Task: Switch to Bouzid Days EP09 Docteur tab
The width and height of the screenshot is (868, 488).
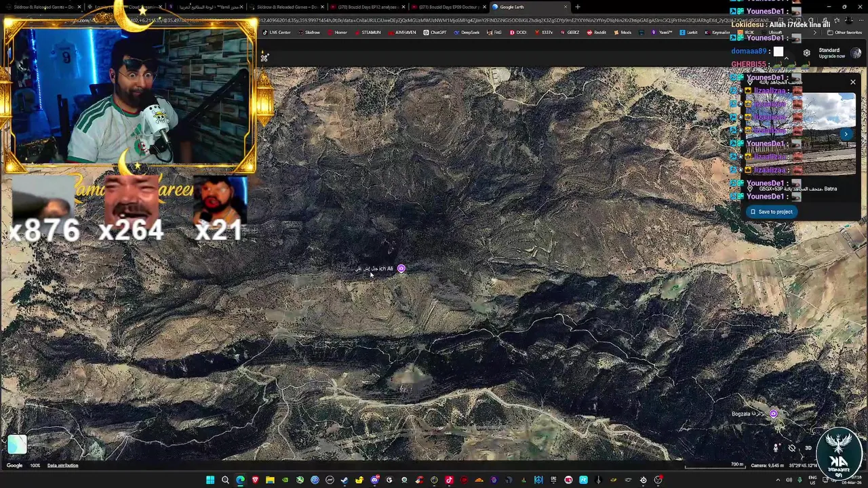Action: (447, 7)
